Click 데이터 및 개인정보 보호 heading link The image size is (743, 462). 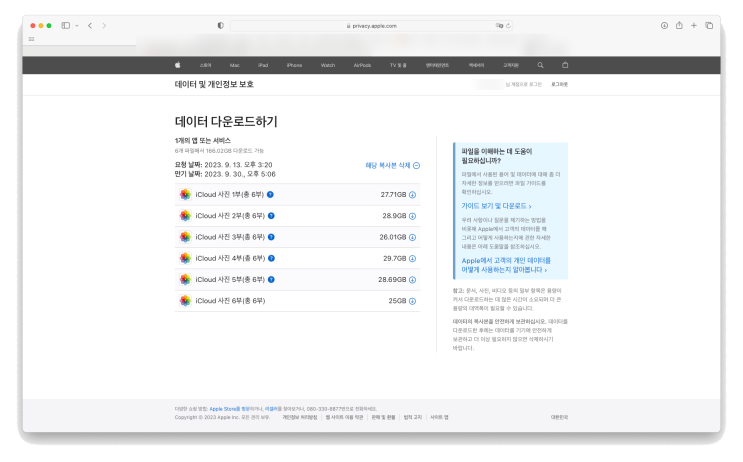coord(214,84)
